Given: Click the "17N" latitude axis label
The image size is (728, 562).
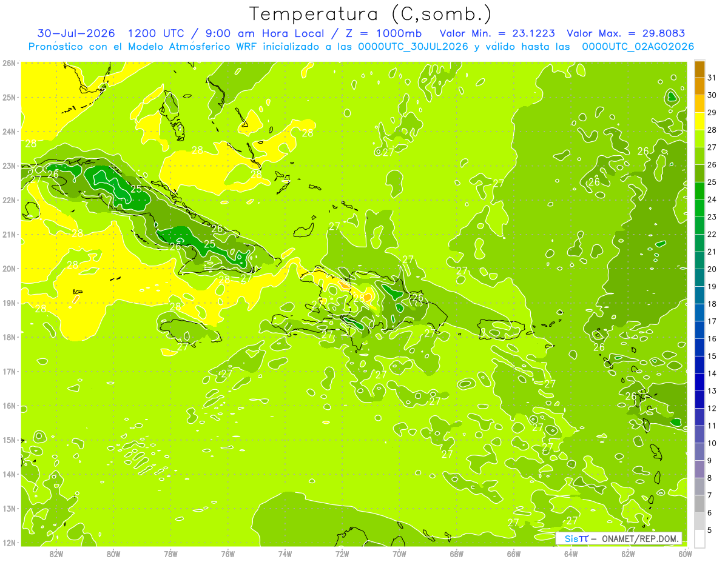Looking at the screenshot, I should (9, 371).
